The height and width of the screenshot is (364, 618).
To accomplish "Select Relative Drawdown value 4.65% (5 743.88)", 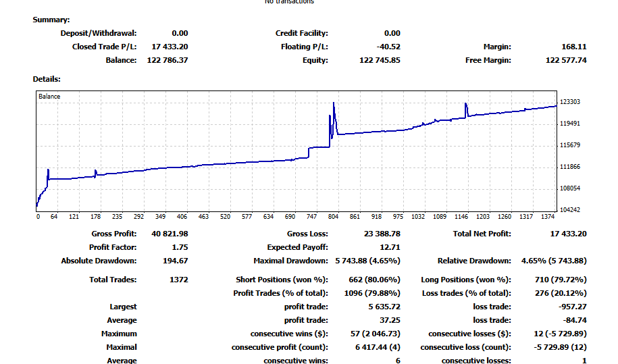I will 554,261.
